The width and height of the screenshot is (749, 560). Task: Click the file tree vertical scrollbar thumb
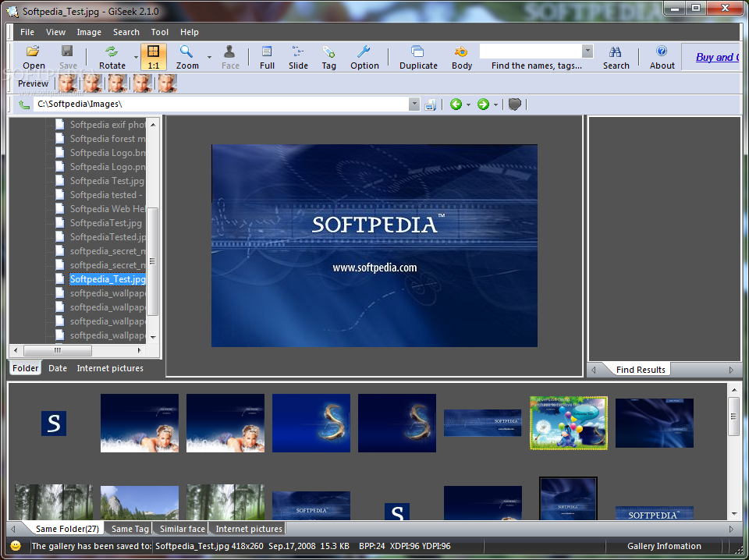point(153,261)
